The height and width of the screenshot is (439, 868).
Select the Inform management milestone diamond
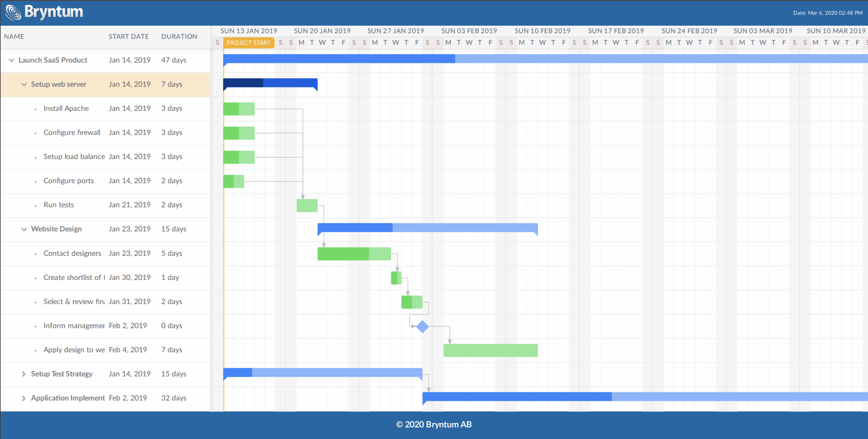click(x=422, y=326)
